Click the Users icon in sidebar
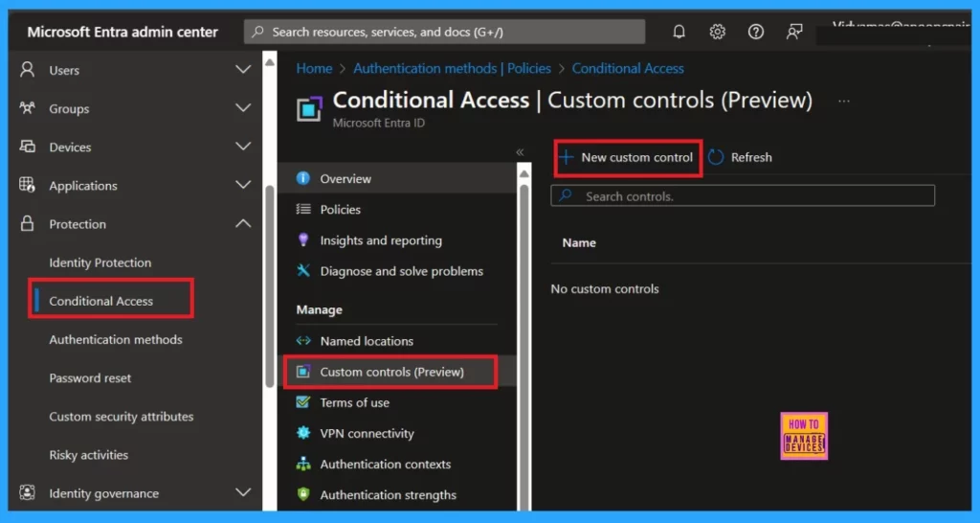Image resolution: width=980 pixels, height=523 pixels. point(27,69)
